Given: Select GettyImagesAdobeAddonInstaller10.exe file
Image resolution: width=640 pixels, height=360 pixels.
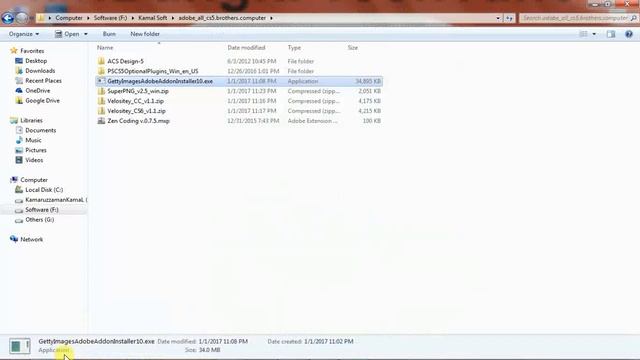Looking at the screenshot, I should click(x=160, y=81).
